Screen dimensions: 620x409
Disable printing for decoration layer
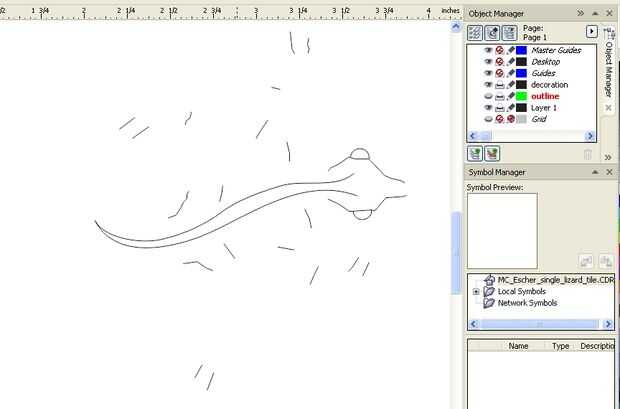(x=500, y=85)
